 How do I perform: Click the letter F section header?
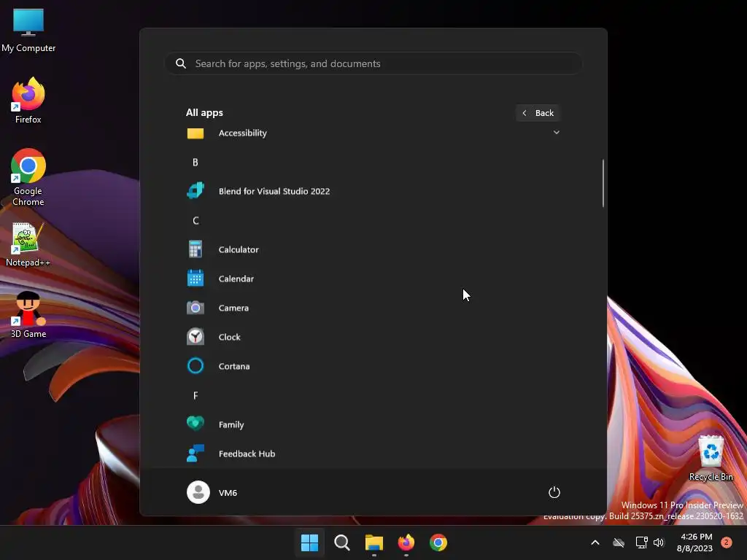(196, 396)
